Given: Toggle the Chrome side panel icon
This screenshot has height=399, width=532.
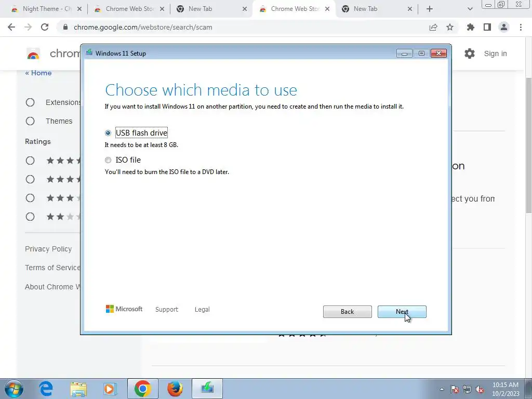Looking at the screenshot, I should pos(487,27).
